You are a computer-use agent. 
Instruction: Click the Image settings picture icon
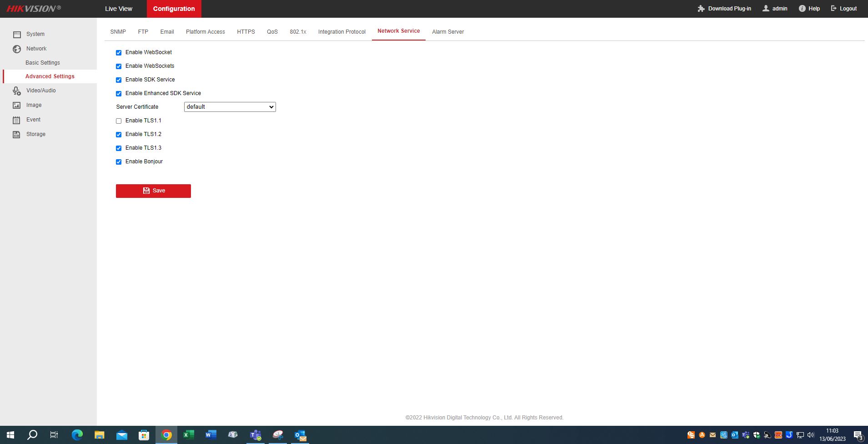(17, 106)
